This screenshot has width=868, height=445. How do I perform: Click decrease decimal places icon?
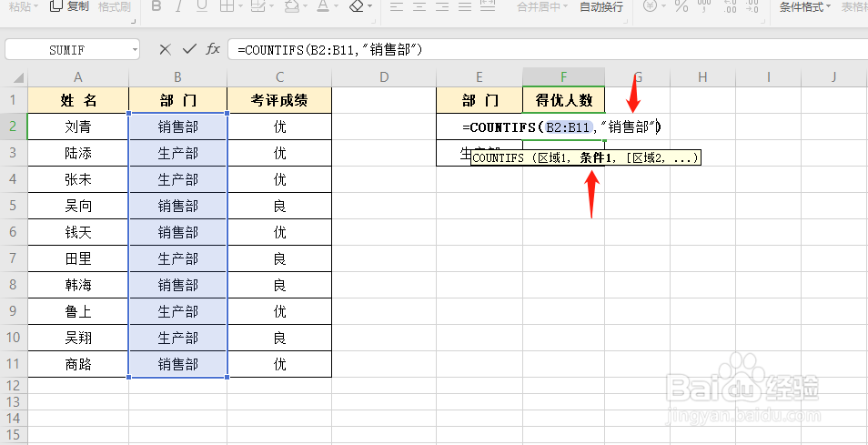[752, 6]
